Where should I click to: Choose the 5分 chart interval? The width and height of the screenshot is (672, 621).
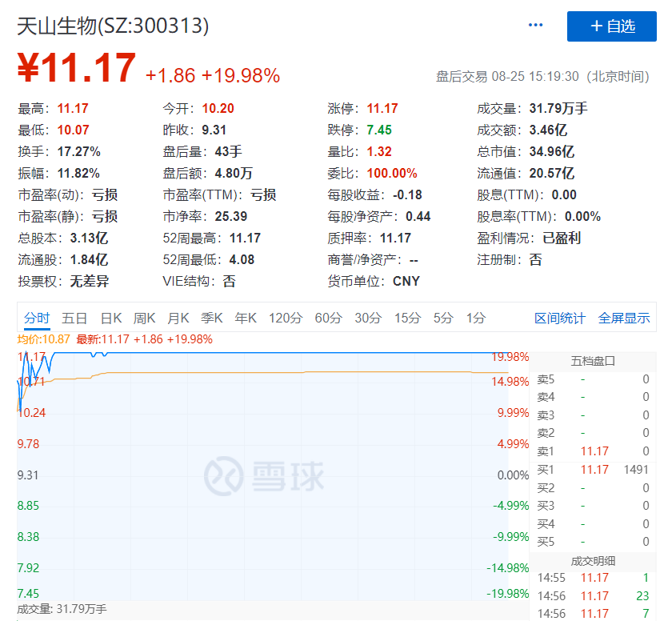[443, 318]
